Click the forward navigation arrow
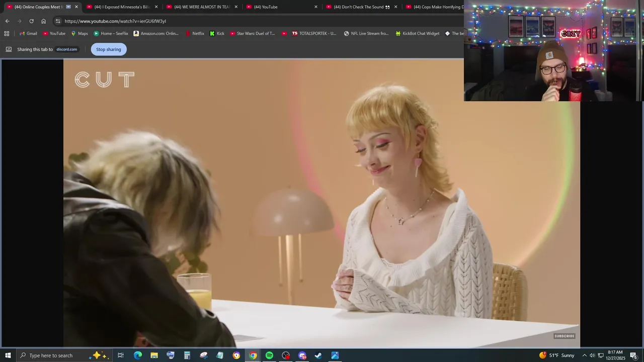 pyautogui.click(x=19, y=21)
